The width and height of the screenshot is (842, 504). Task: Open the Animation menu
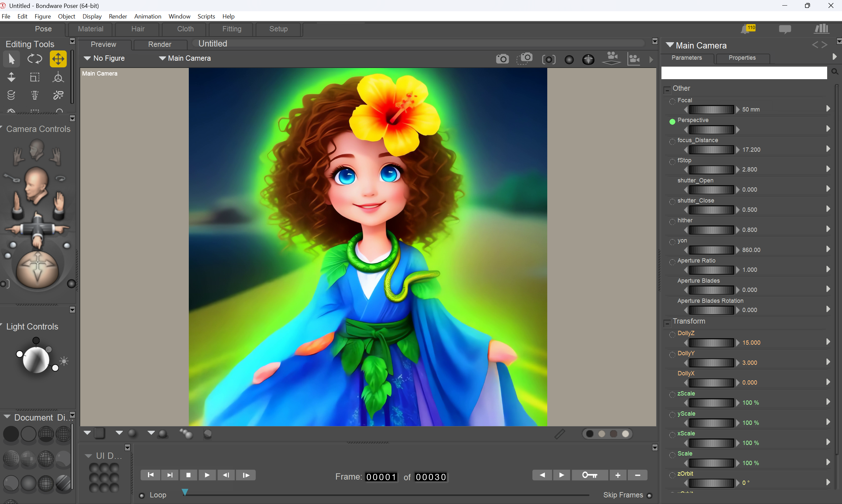(148, 16)
